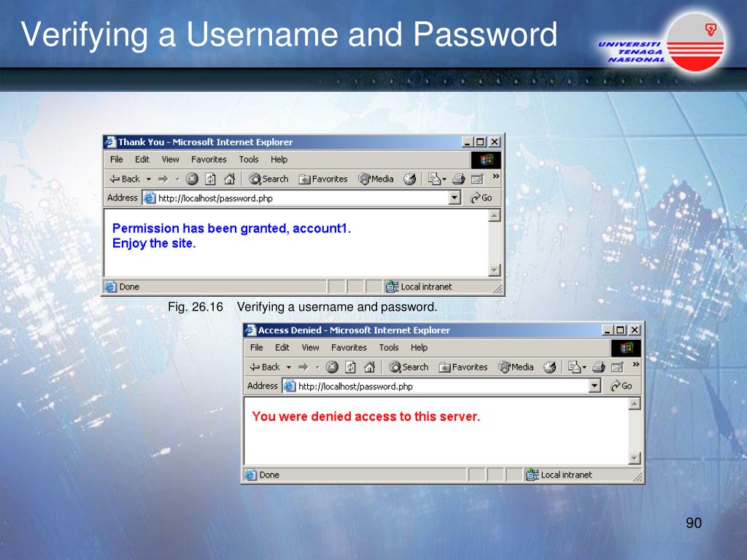The height and width of the screenshot is (560, 747).
Task: Open Favorites toolbar button in Thank You window
Action: pos(323,179)
